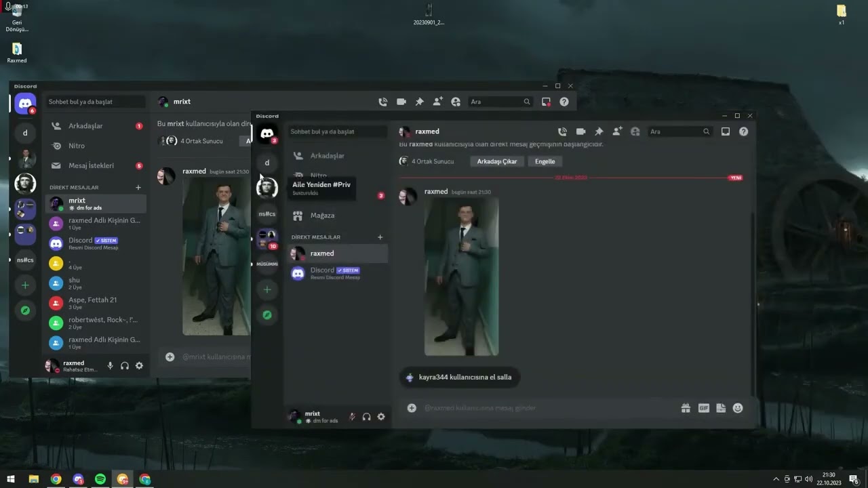The height and width of the screenshot is (488, 868).
Task: Open help icon in back Discord window
Action: click(564, 102)
